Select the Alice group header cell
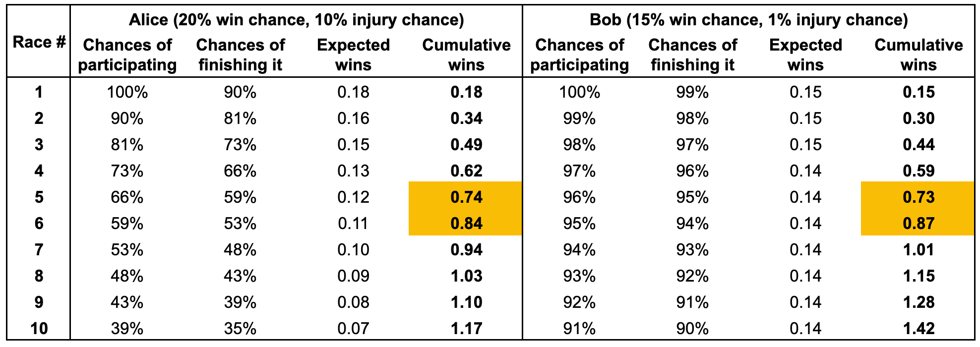Viewport: 980px width, 347px height. tap(296, 20)
